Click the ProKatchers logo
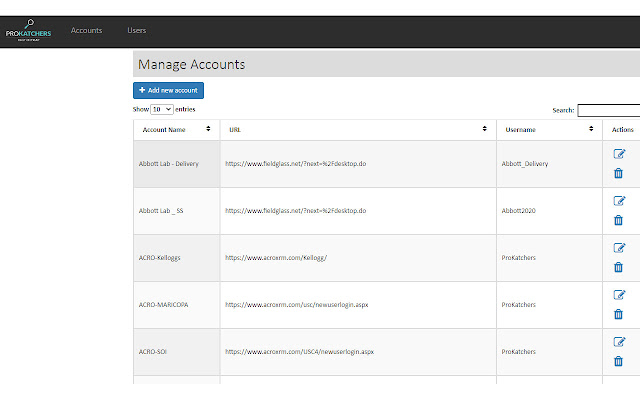Image resolution: width=640 pixels, height=400 pixels. click(28, 30)
